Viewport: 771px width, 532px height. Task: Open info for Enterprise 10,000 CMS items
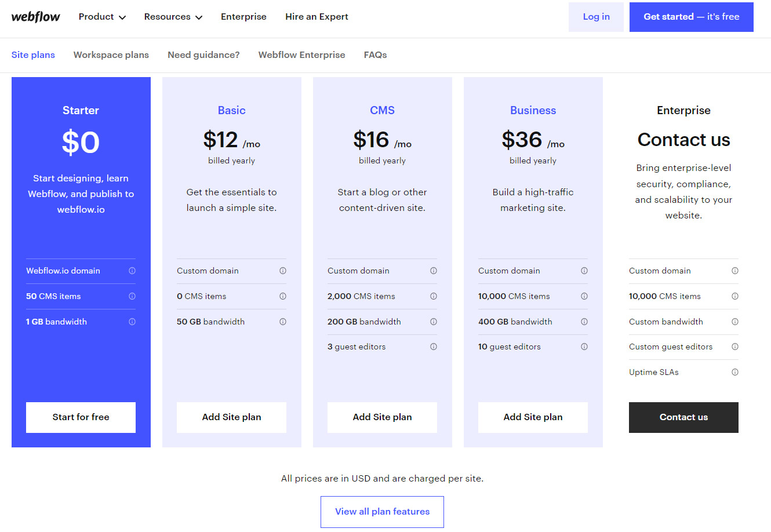click(x=735, y=296)
